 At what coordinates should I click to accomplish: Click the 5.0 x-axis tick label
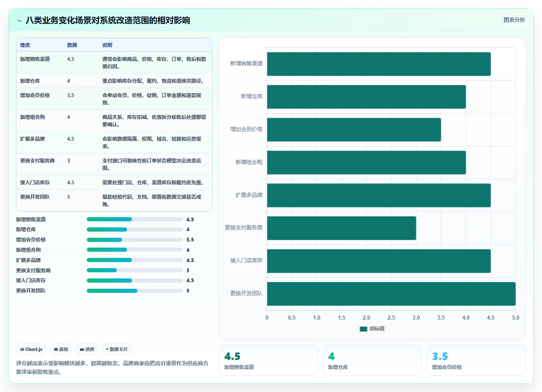point(516,318)
